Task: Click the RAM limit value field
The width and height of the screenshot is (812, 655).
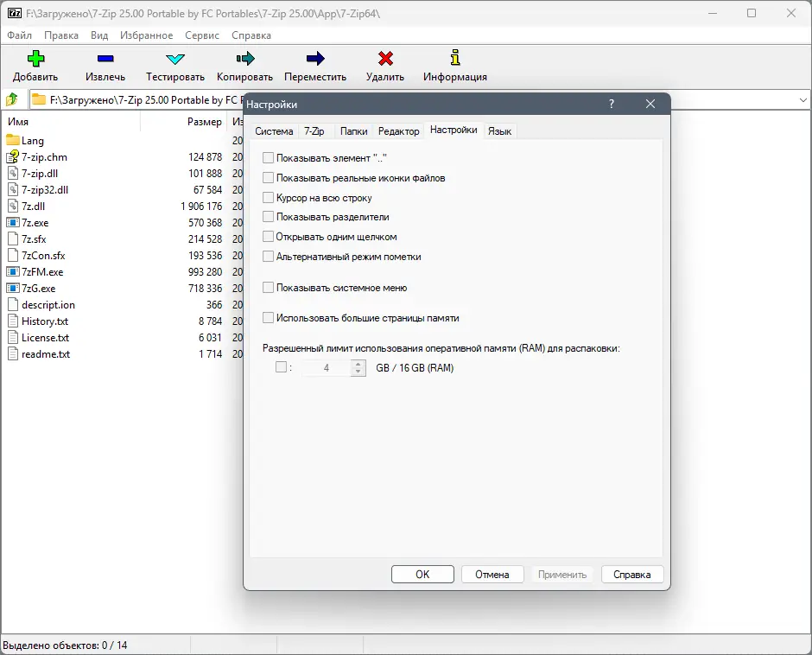Action: point(327,368)
